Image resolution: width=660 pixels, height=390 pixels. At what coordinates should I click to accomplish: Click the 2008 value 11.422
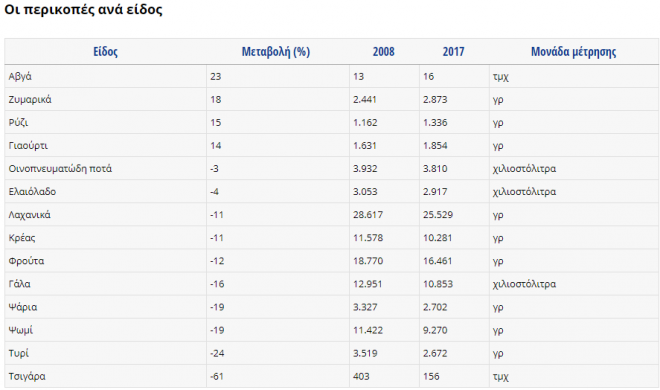click(368, 330)
